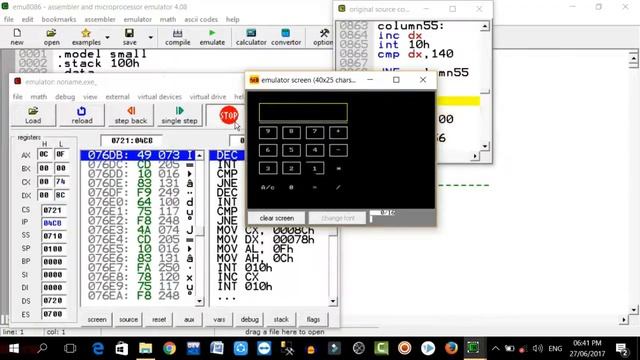Open the virtual drive menu
Screen dimensions: 640x360
208,97
